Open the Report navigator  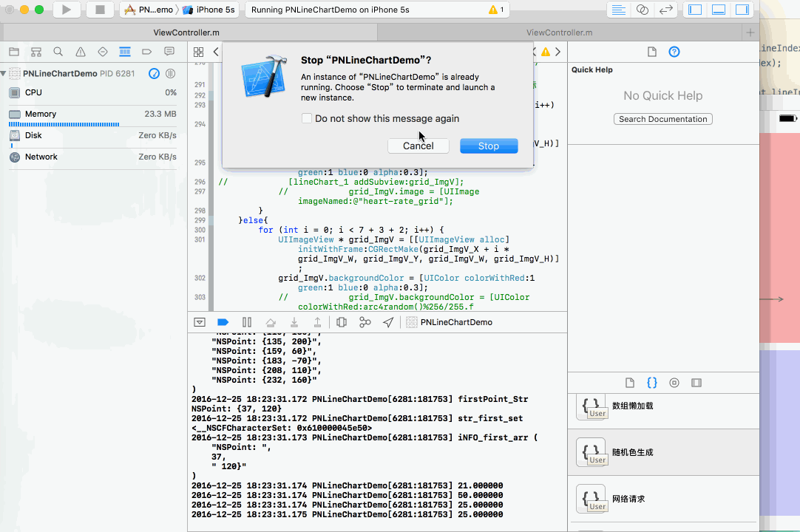(x=169, y=52)
